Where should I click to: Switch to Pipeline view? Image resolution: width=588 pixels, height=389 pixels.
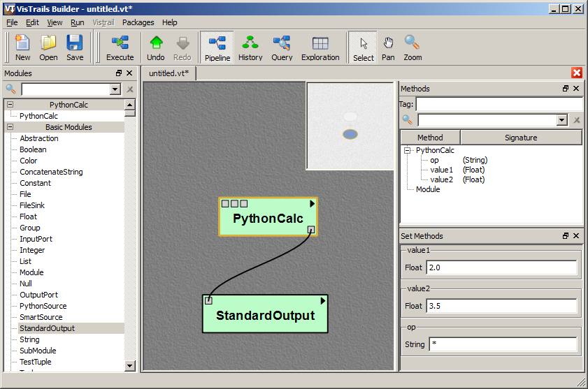coord(217,47)
